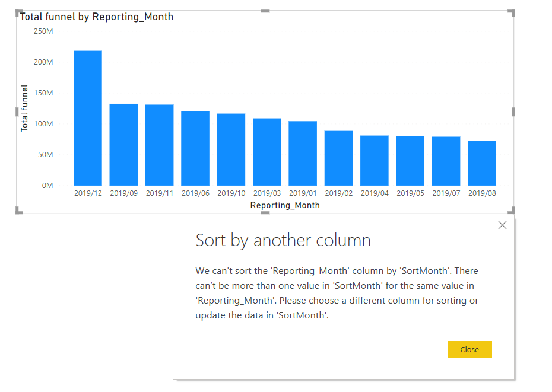
Task: Select the 2019/08 bar
Action: [482, 163]
